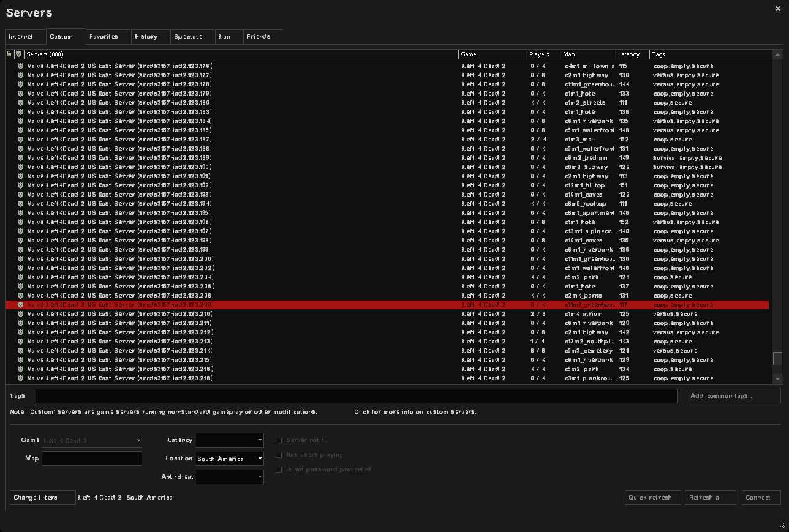
Task: Click shield icon of server ending 123.189
Action: click(20, 158)
